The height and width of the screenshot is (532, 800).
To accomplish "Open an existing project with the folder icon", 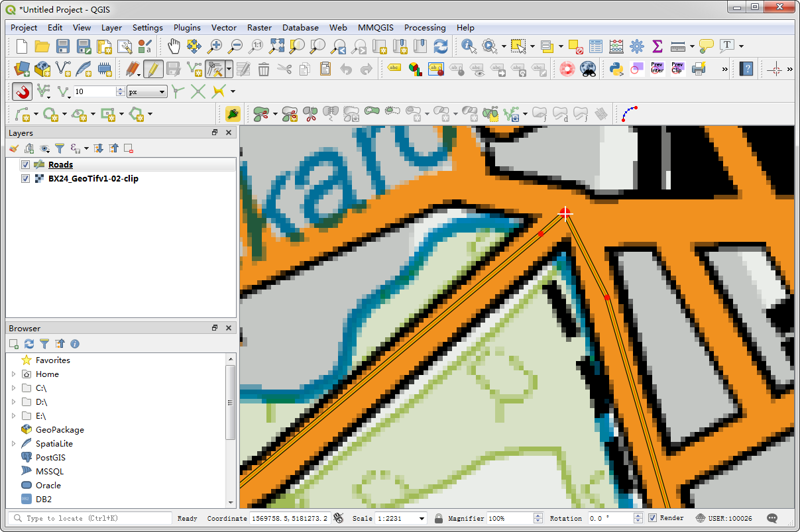I will 42,46.
